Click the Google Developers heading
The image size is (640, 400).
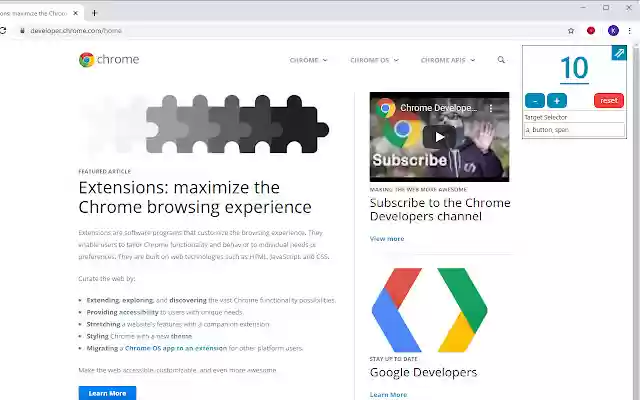click(x=423, y=372)
